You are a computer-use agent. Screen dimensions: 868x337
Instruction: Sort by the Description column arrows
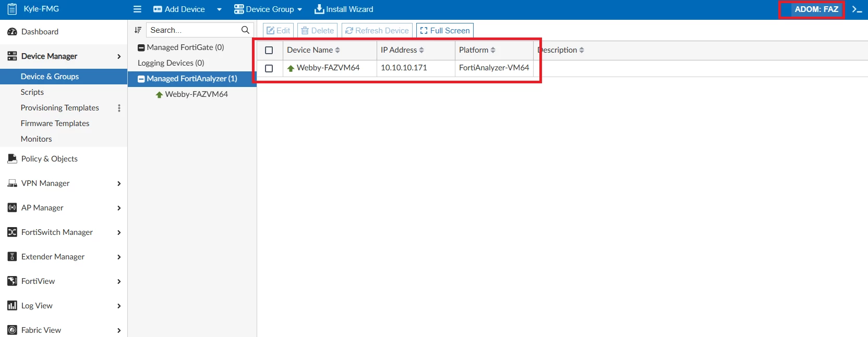coord(582,50)
